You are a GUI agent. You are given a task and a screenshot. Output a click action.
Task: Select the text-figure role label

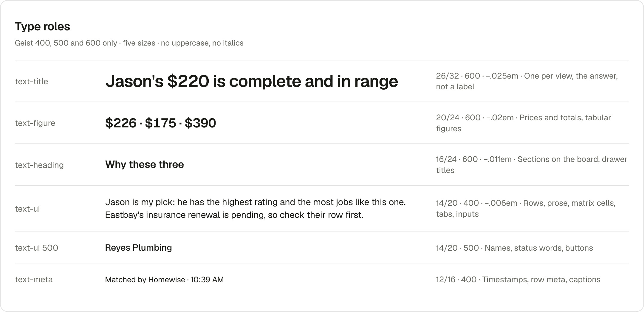pyautogui.click(x=35, y=123)
